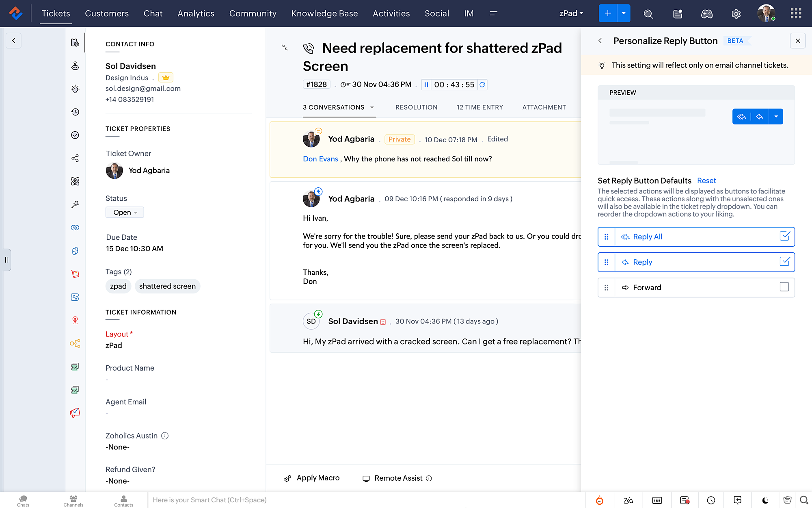This screenshot has width=812, height=508.
Task: Open the setup gear icon
Action: coord(736,14)
